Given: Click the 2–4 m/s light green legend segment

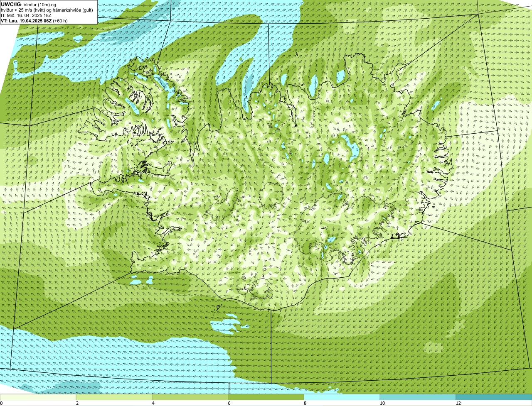Looking at the screenshot, I should pos(114,397).
